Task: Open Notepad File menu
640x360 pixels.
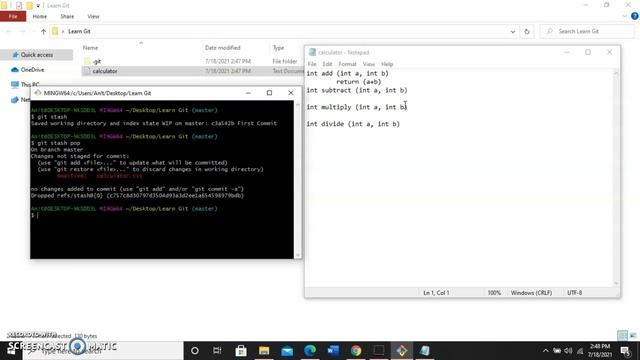Action: point(312,64)
